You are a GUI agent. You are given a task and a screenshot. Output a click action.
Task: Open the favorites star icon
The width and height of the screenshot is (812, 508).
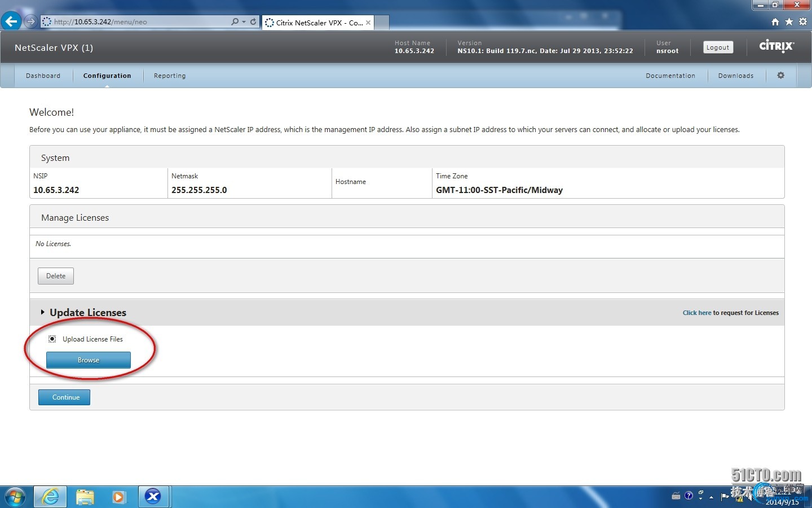coord(789,22)
